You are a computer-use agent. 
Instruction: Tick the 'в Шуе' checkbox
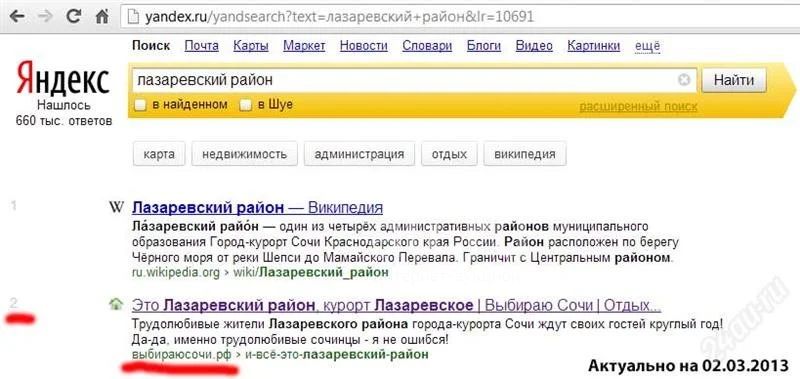(x=246, y=105)
